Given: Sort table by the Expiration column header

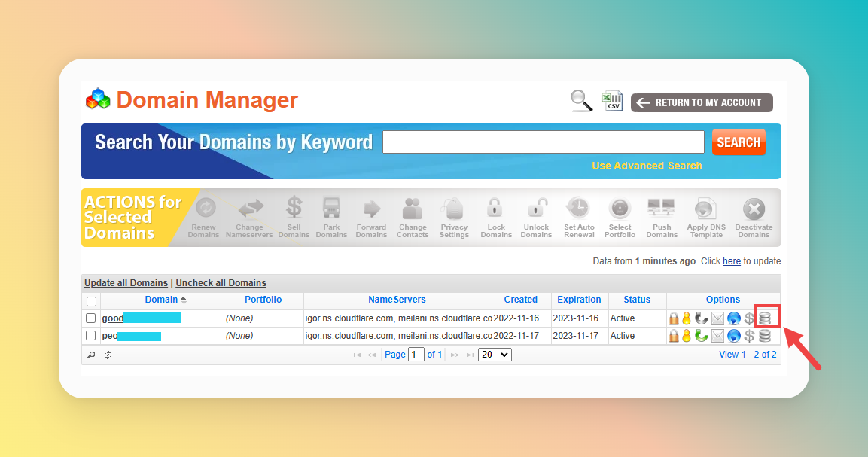Looking at the screenshot, I should [x=579, y=300].
